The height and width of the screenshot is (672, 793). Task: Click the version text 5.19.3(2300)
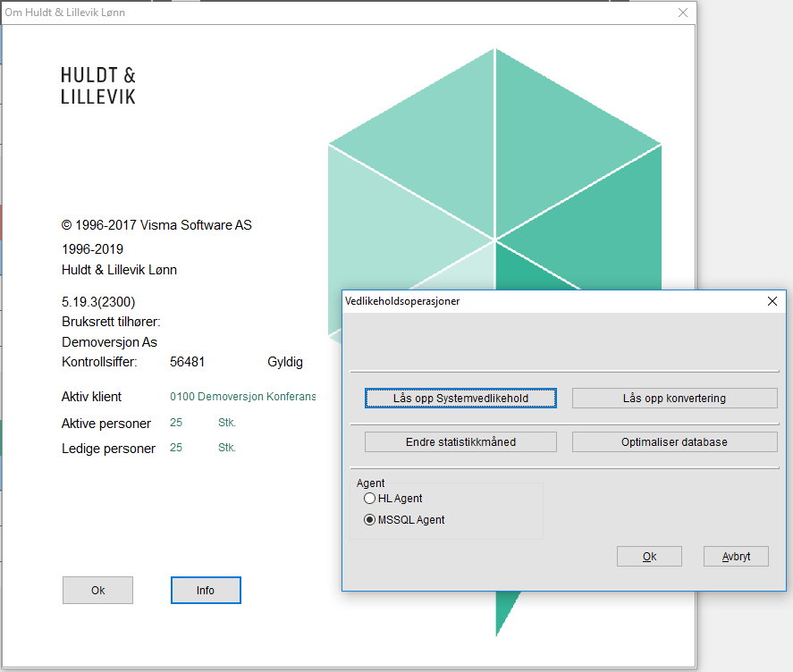tap(98, 302)
